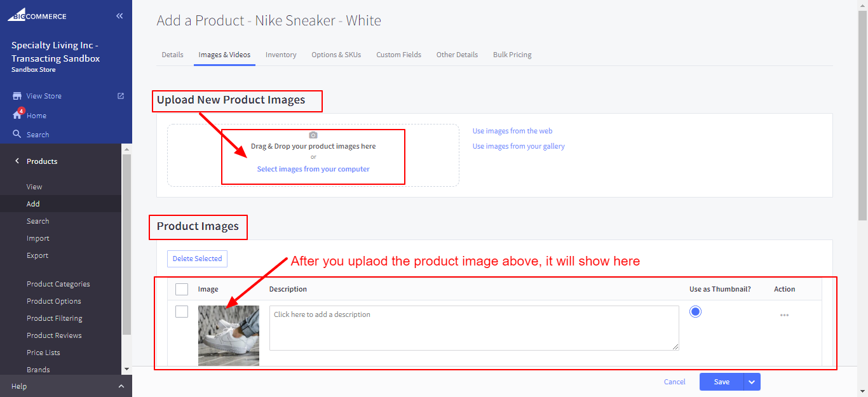868x397 pixels.
Task: Open the three-dot Action menu for the image
Action: tap(784, 315)
